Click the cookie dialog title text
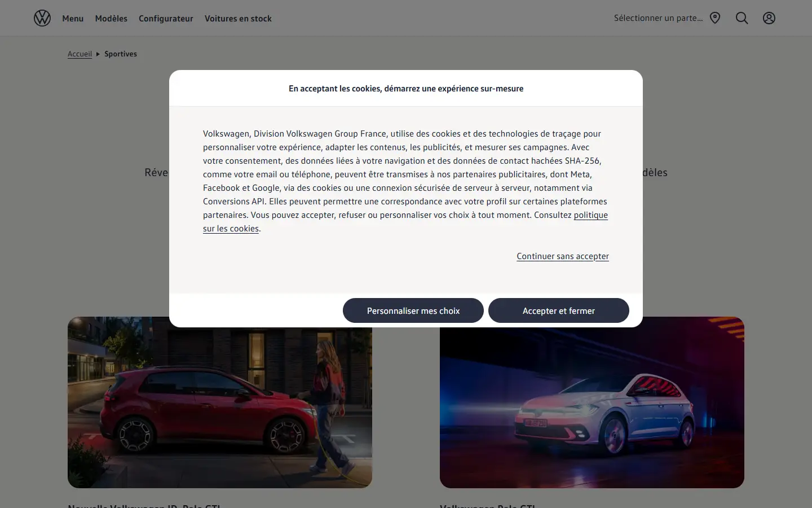This screenshot has height=508, width=812. (x=406, y=89)
